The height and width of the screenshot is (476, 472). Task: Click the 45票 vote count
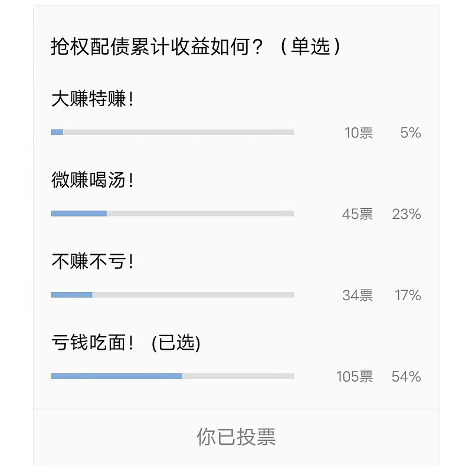(358, 214)
